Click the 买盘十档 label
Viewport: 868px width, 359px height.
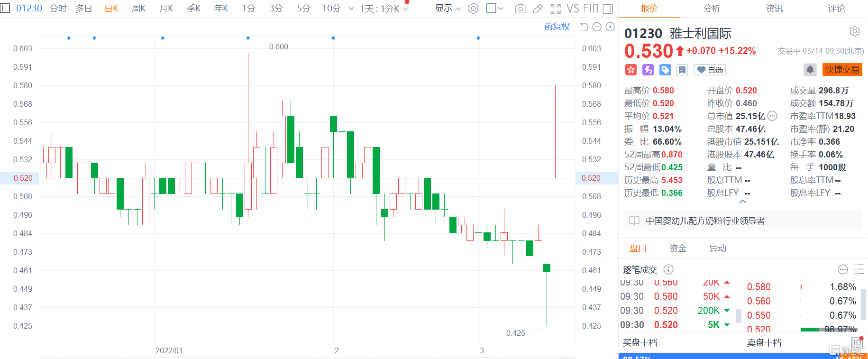640,342
